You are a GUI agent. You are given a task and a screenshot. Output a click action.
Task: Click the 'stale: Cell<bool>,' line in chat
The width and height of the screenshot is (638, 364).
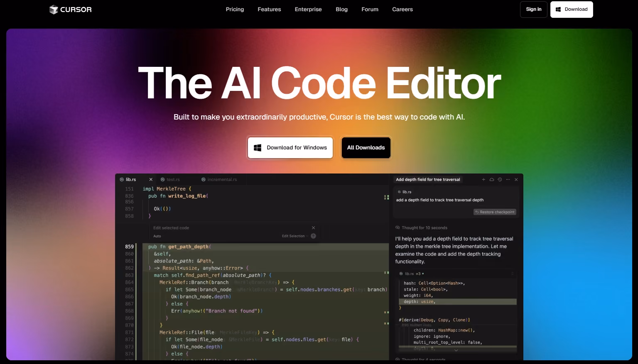426,289
